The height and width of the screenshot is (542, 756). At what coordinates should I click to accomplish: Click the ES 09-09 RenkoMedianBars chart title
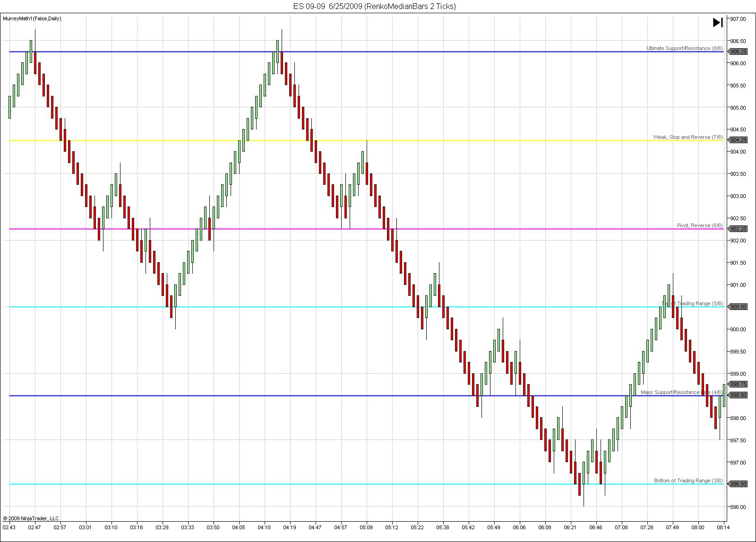pos(375,6)
